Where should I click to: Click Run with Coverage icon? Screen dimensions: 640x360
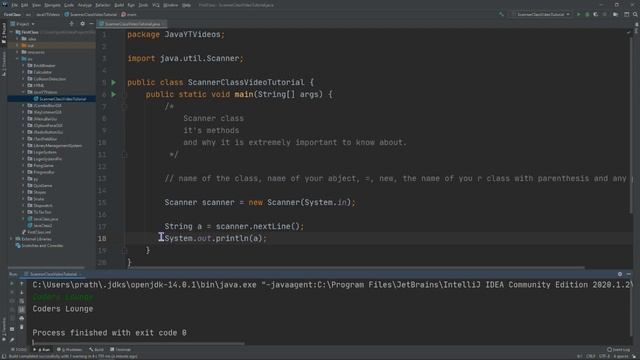(x=596, y=14)
